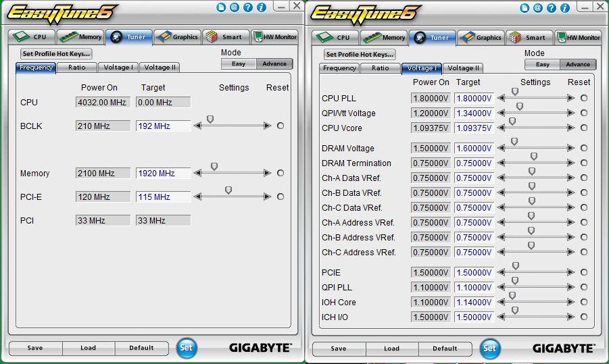Click the PCI-E reset radio button
The image size is (609, 364).
pos(281,197)
